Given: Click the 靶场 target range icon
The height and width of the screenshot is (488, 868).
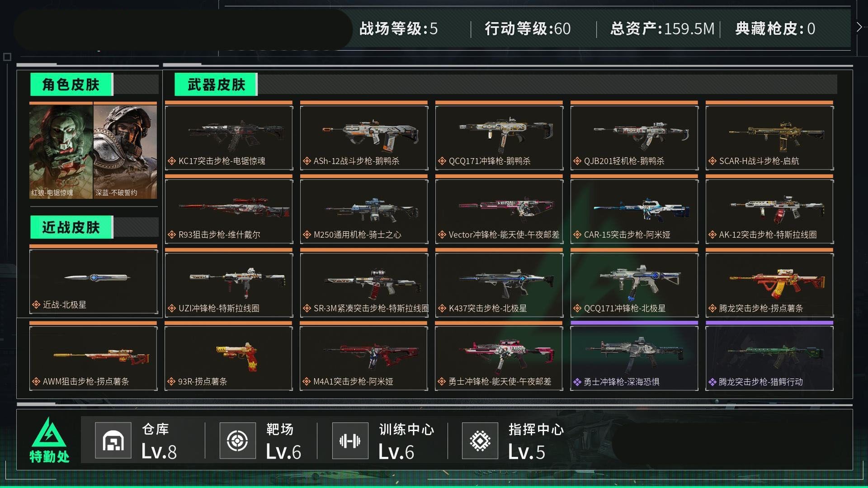Looking at the screenshot, I should pyautogui.click(x=238, y=440).
